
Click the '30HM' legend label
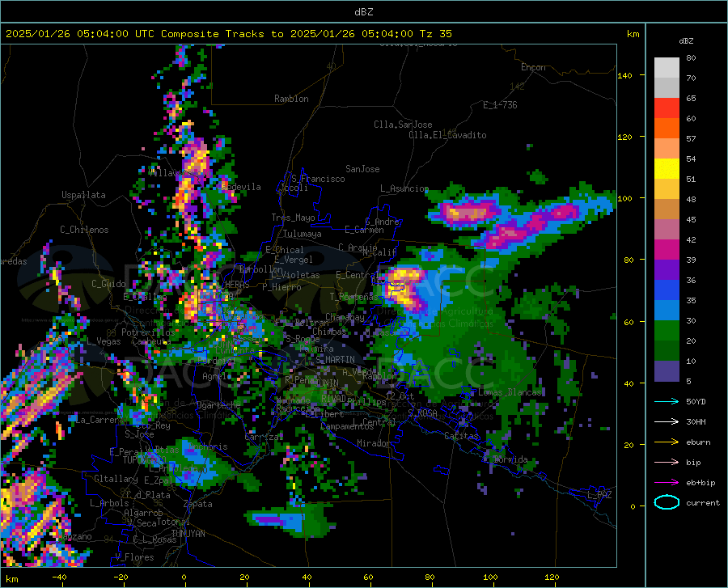click(696, 422)
